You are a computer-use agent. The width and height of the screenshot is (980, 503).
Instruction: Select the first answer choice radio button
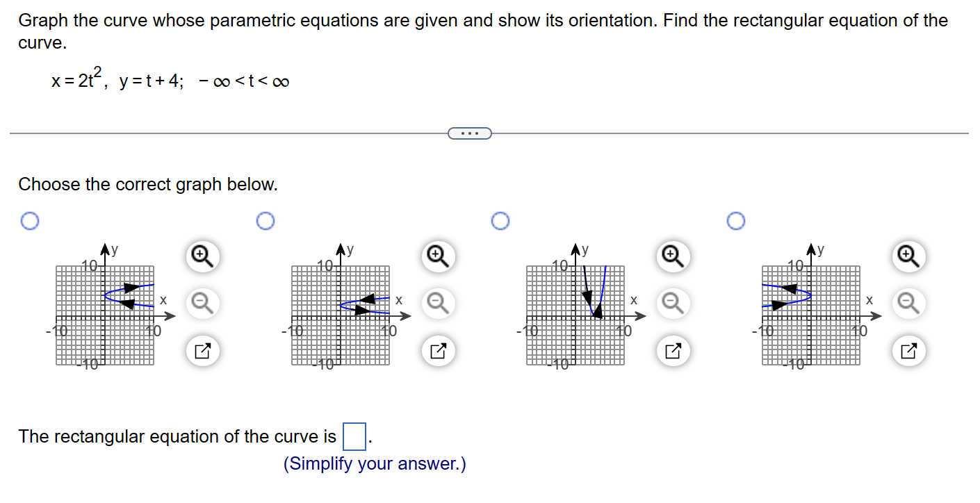point(29,220)
